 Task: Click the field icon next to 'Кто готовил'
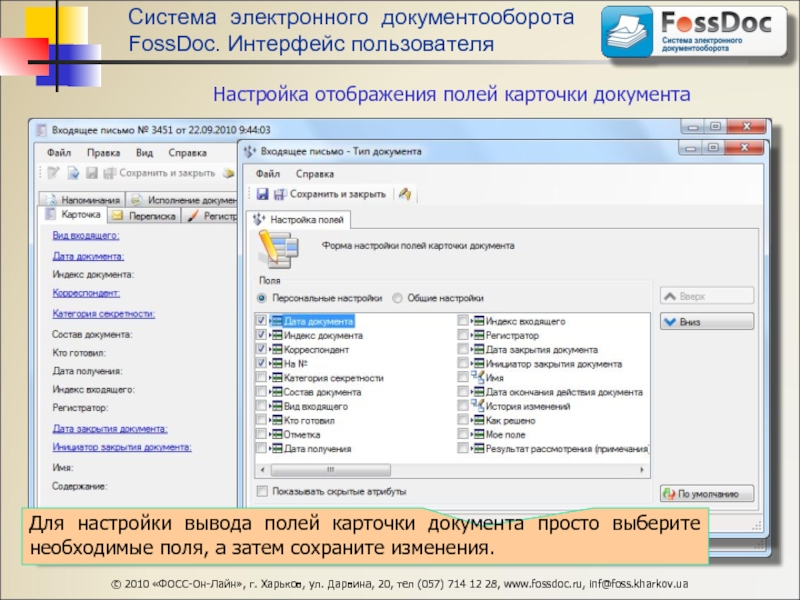tap(277, 420)
